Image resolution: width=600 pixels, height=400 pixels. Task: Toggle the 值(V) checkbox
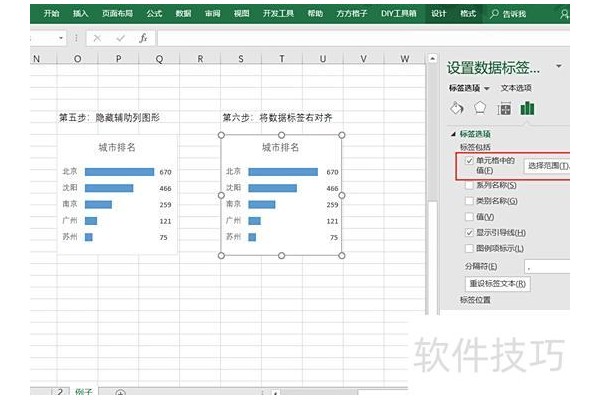(469, 217)
